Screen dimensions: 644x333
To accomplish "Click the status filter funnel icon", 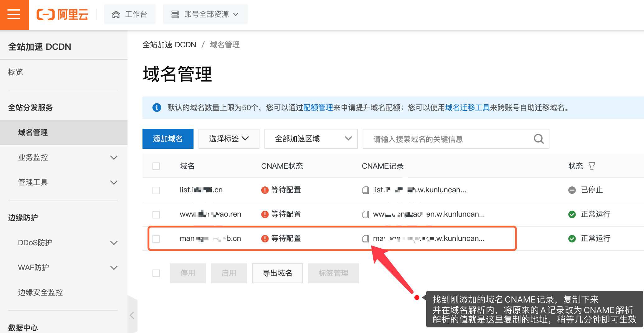I will click(592, 166).
